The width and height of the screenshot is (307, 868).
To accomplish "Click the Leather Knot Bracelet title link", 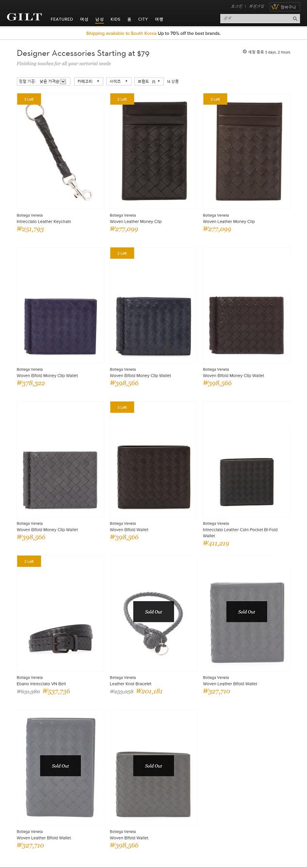I will (130, 684).
